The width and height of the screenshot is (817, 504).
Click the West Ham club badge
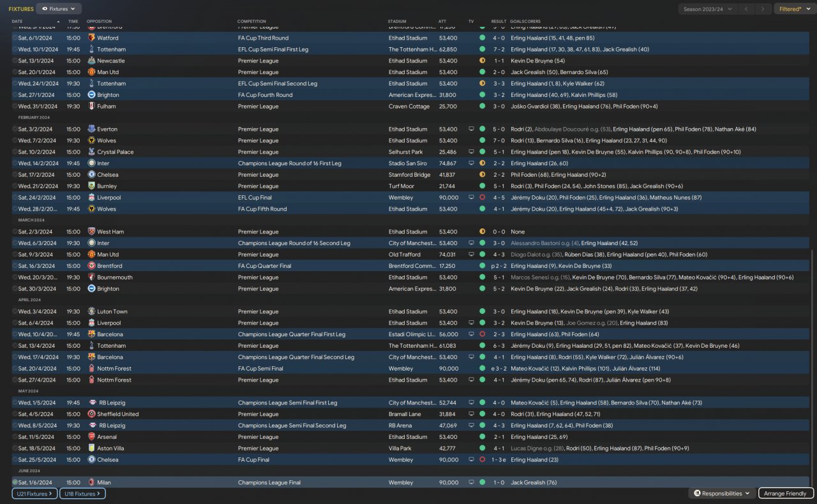click(91, 232)
